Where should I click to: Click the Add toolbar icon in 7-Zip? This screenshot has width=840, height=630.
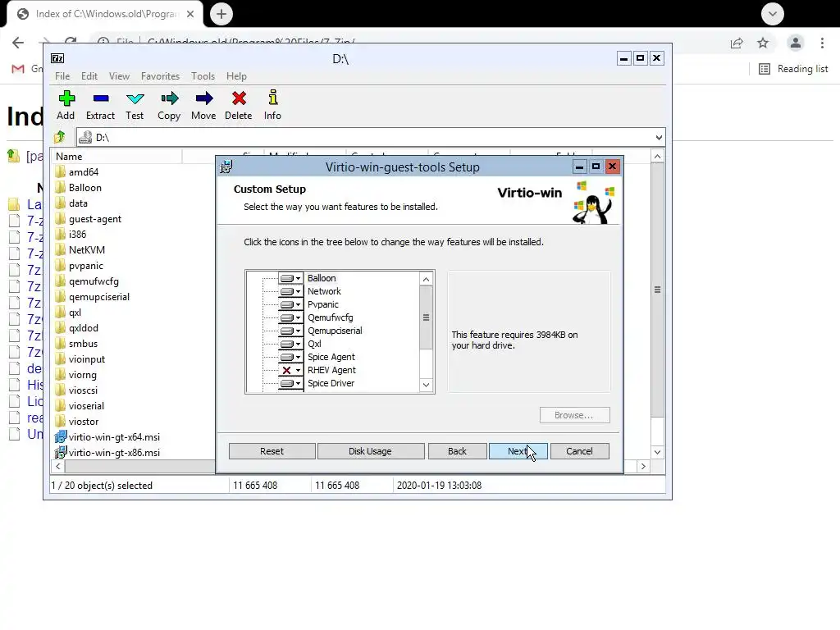[66, 105]
